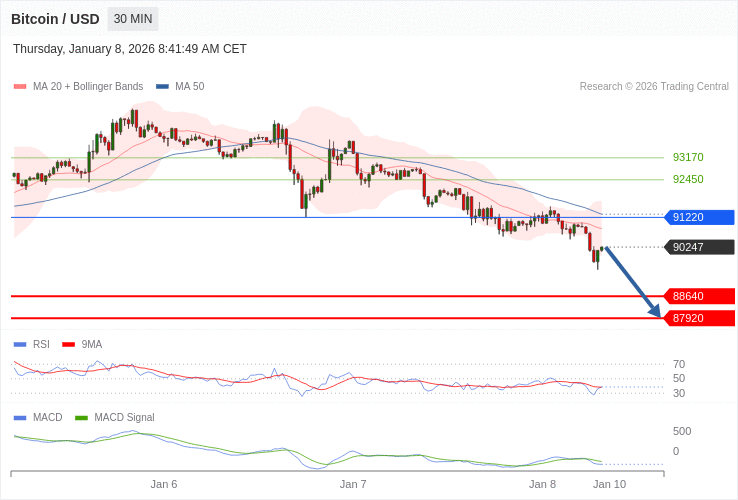Click the RSI legend color swatch
This screenshot has width=738, height=500.
(20, 345)
